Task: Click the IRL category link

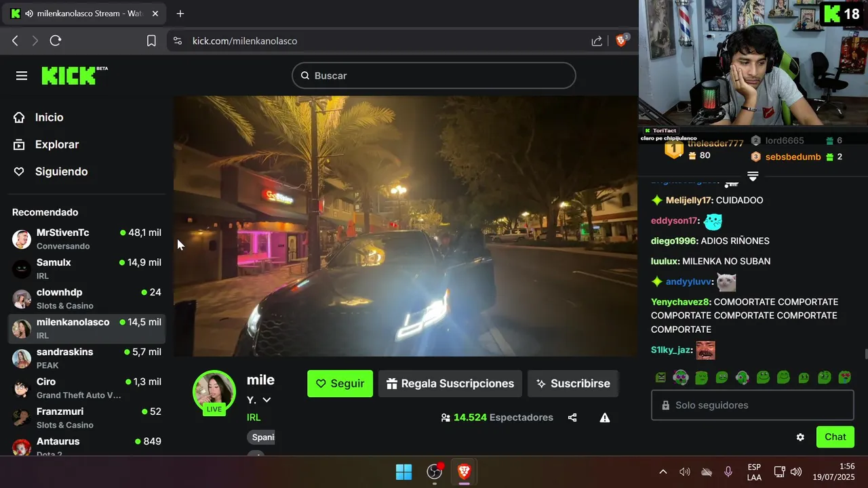Action: (254, 418)
